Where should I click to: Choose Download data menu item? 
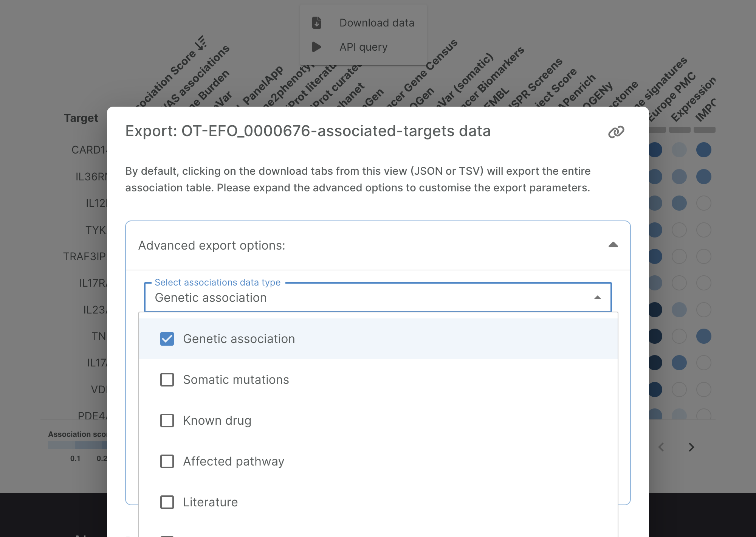376,23
